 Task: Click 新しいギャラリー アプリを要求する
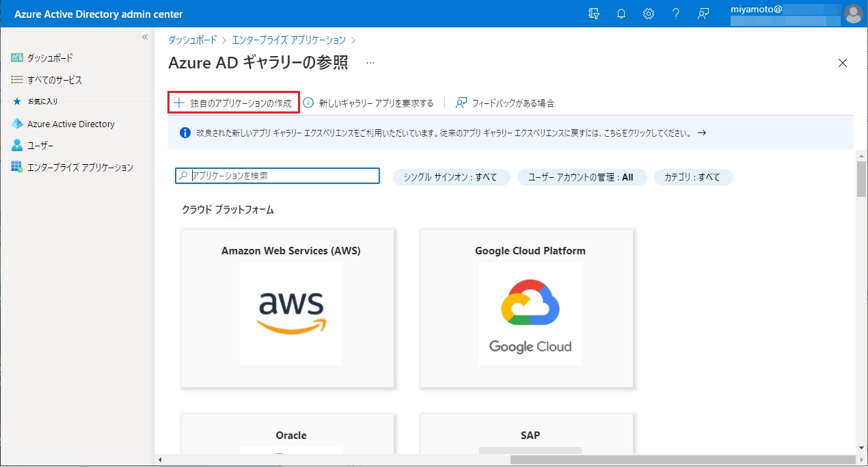tap(369, 103)
